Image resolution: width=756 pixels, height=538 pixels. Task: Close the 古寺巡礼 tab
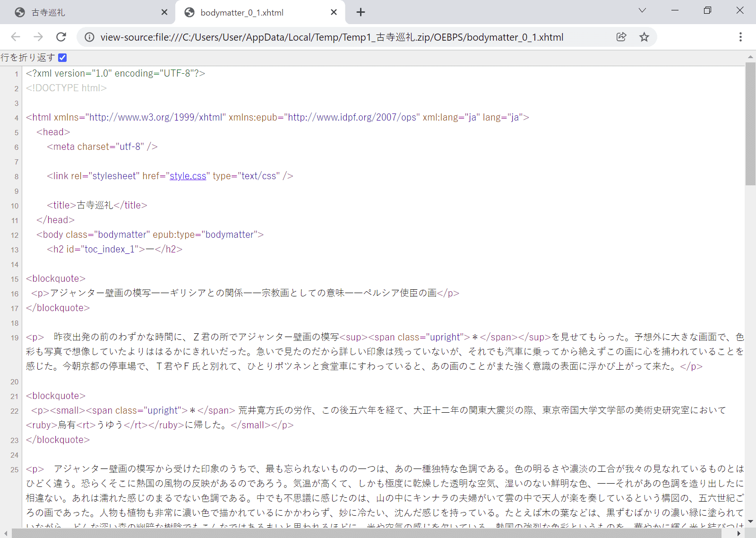164,12
